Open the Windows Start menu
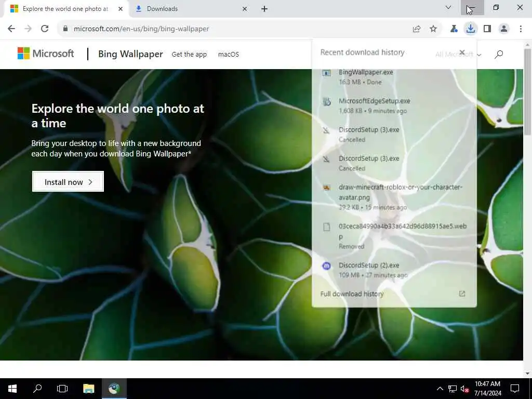532x399 pixels. tap(12, 389)
